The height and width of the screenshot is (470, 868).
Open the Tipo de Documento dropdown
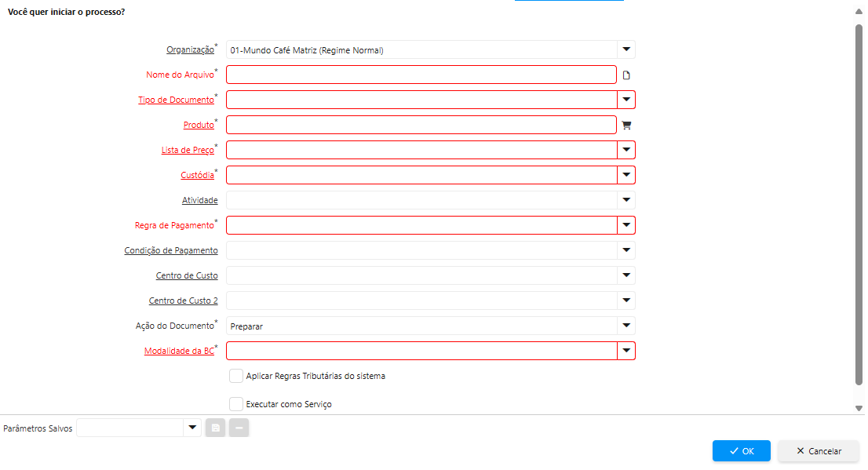[x=626, y=100]
